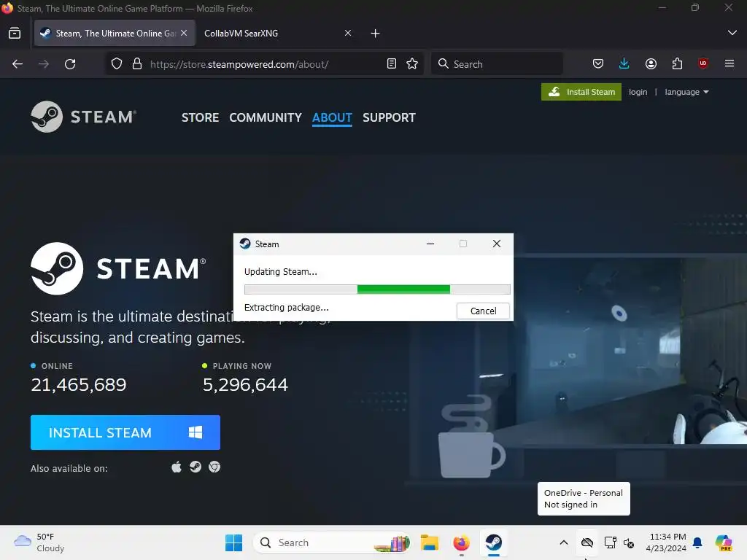The width and height of the screenshot is (747, 560).
Task: Open the COMMUNITY menu item
Action: [266, 117]
